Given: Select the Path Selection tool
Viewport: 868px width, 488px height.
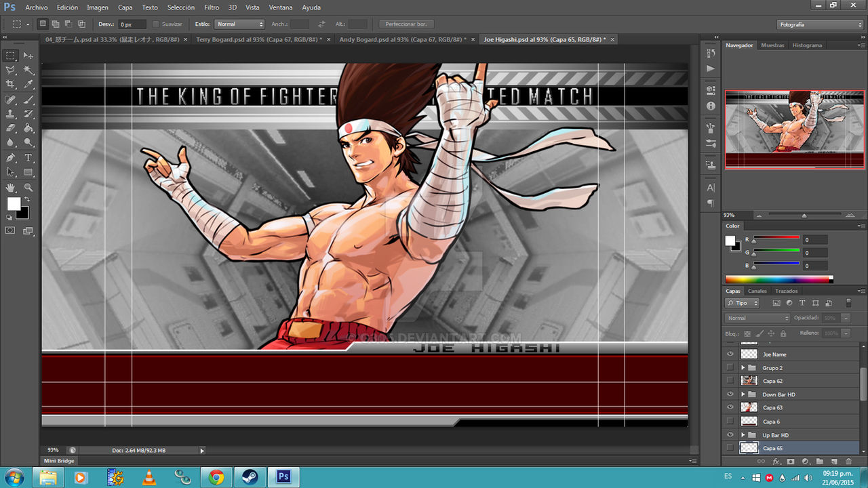Looking at the screenshot, I should [x=10, y=172].
